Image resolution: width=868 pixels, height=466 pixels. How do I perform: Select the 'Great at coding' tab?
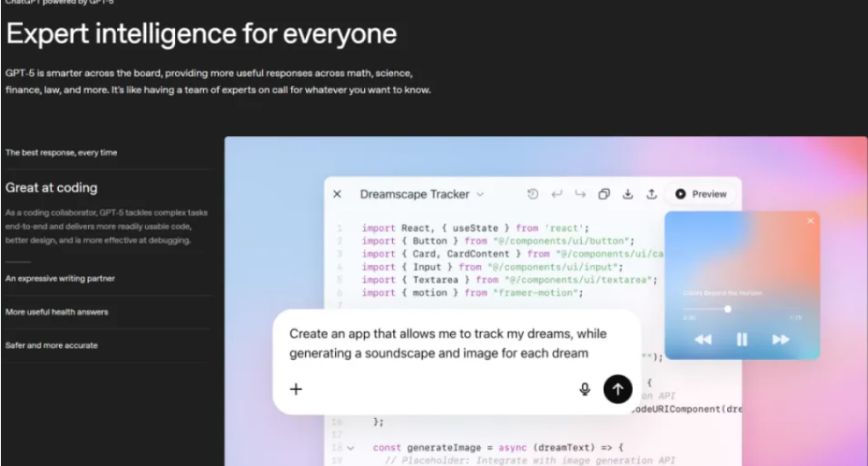(51, 188)
